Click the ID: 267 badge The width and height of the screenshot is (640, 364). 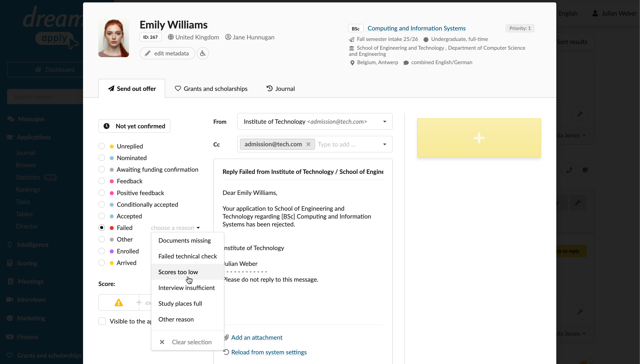pyautogui.click(x=150, y=37)
